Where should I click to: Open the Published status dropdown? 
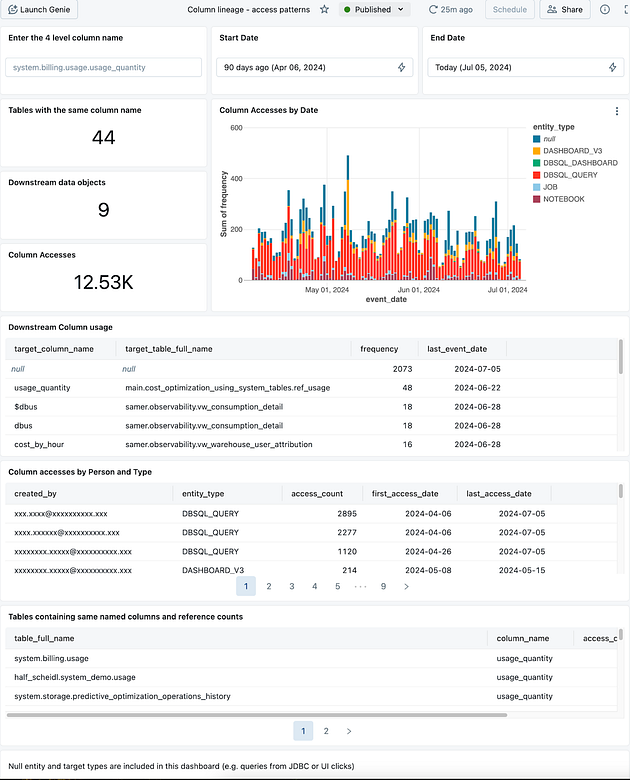pos(374,9)
